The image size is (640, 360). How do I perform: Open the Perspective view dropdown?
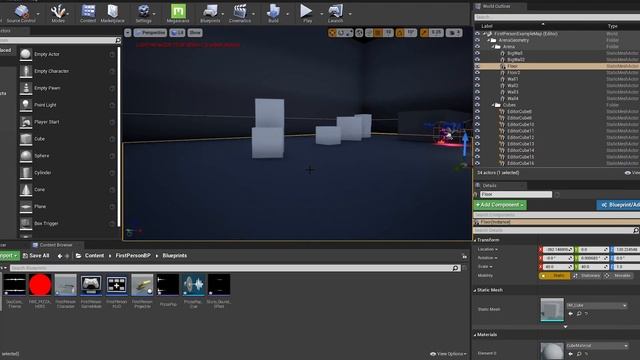click(150, 33)
